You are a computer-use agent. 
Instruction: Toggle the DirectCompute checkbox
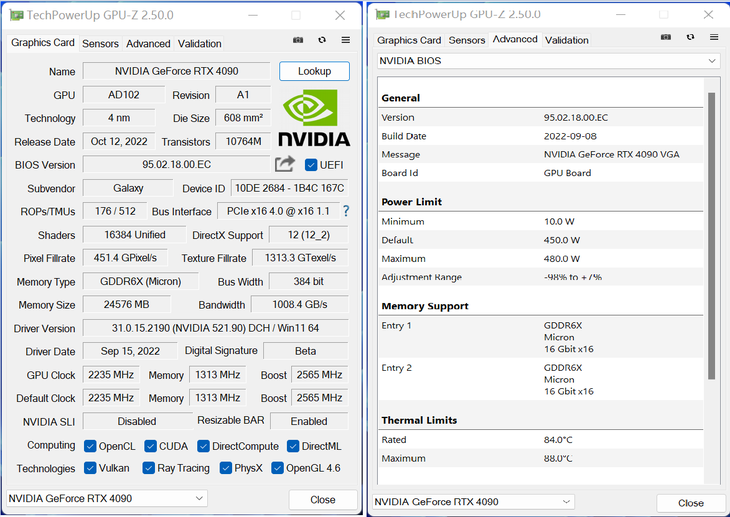[x=203, y=446]
